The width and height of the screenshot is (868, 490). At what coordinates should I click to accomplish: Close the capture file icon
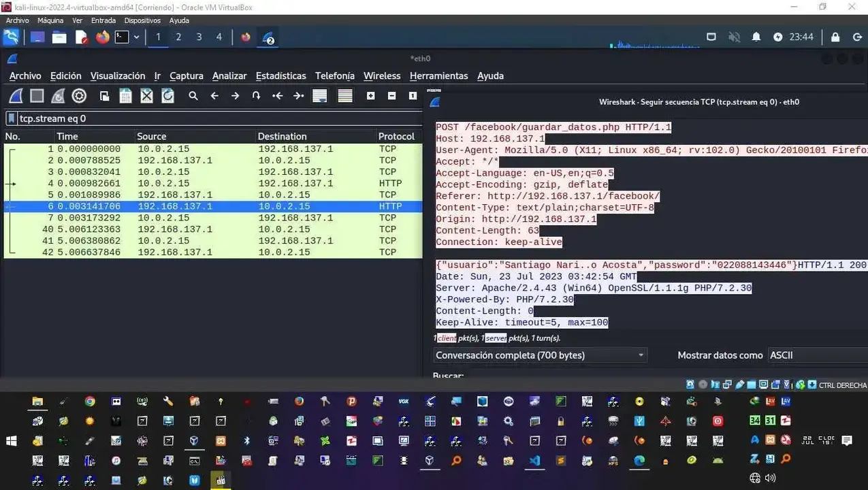click(x=146, y=96)
